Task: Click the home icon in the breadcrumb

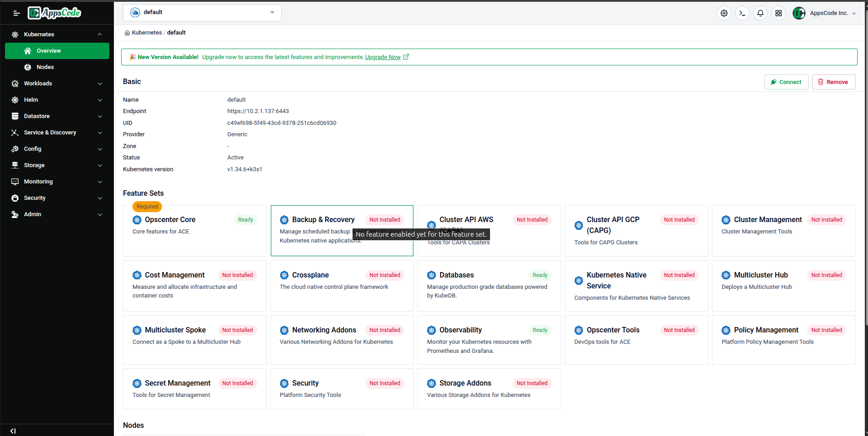Action: coord(128,32)
